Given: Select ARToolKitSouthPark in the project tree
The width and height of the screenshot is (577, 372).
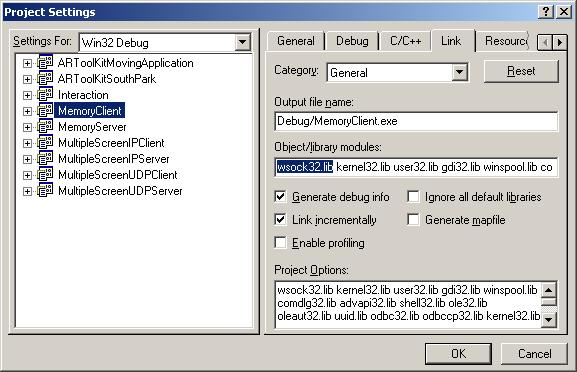Looking at the screenshot, I should pos(107,79).
